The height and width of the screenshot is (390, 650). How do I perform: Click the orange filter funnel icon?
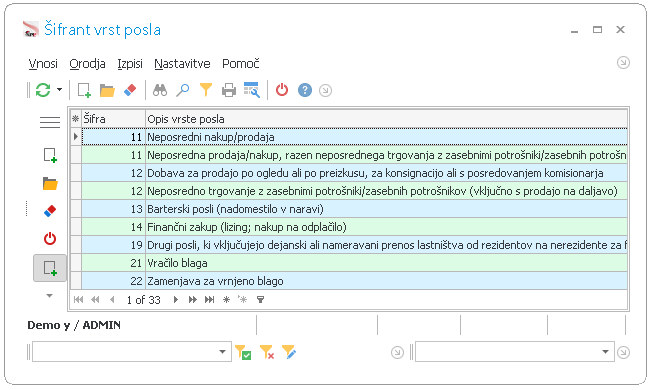tap(206, 90)
